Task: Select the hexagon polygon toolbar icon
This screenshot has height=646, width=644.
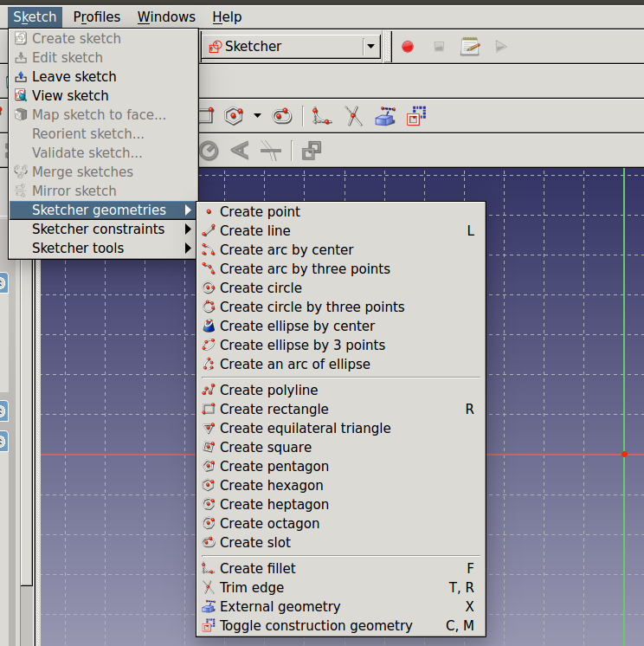Action: [x=234, y=116]
